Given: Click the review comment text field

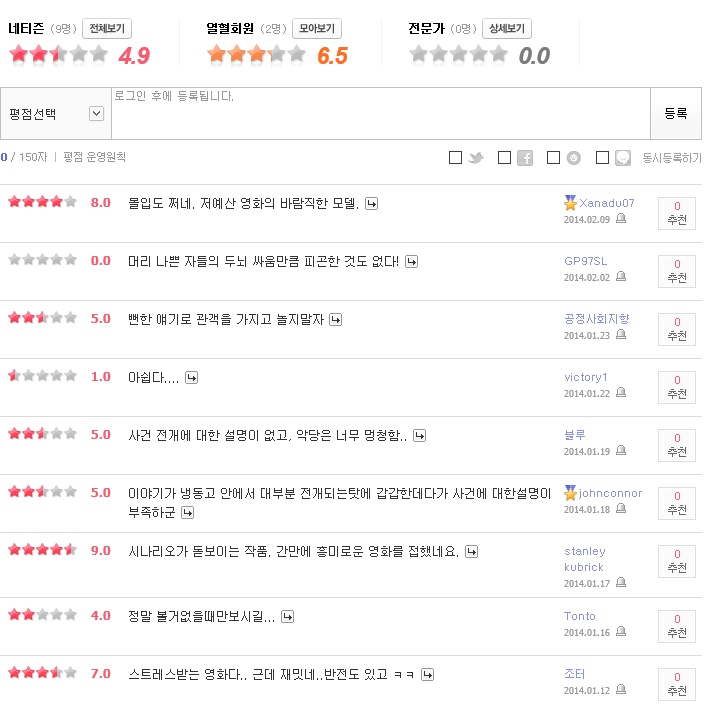Looking at the screenshot, I should pos(380,114).
